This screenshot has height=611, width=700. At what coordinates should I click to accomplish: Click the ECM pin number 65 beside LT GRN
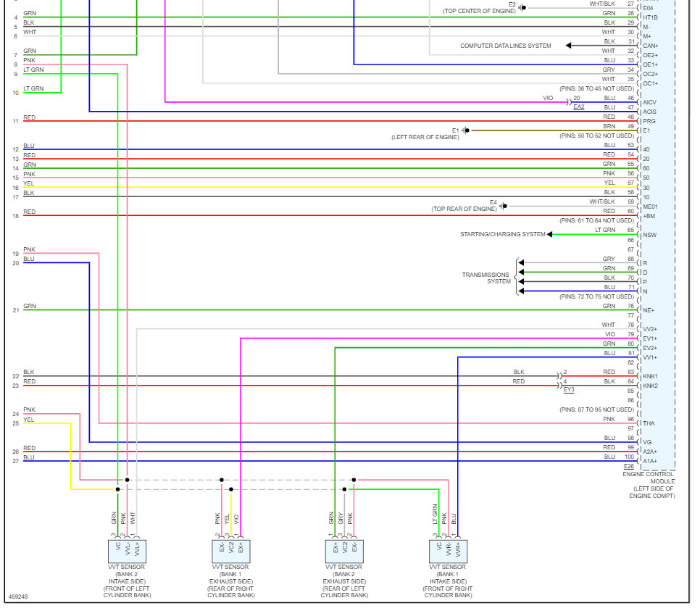coord(631,230)
